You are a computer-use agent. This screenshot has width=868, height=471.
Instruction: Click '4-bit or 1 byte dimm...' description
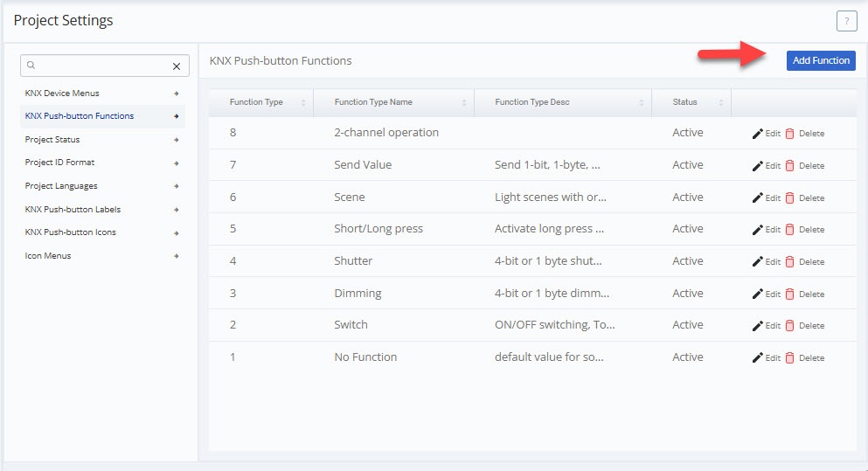552,293
